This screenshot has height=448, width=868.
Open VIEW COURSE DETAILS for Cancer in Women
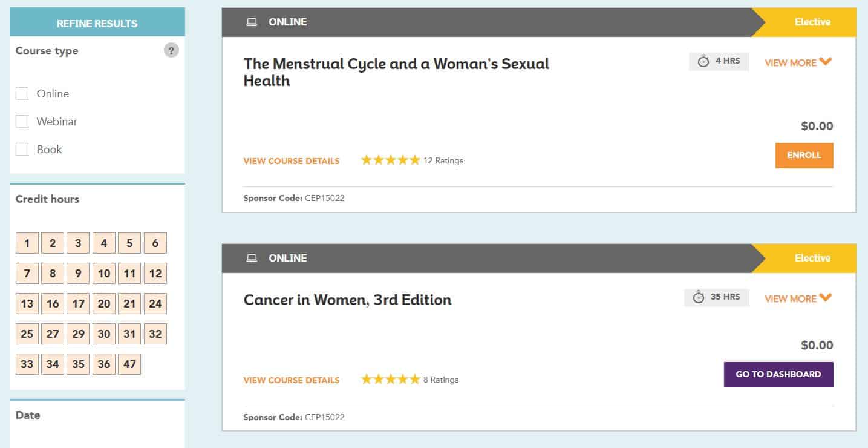click(291, 380)
